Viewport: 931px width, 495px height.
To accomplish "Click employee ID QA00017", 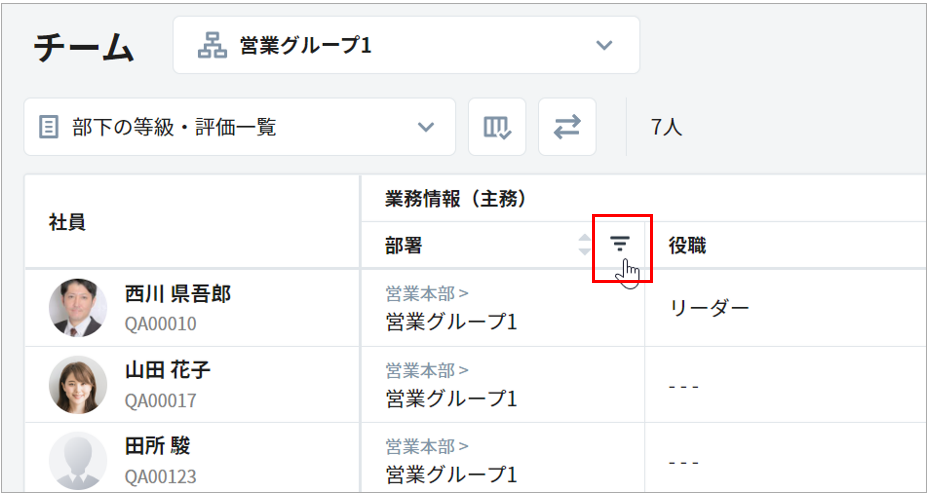I will point(161,400).
